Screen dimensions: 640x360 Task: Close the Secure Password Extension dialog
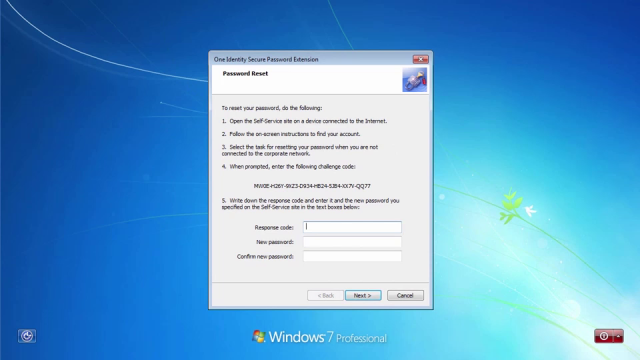click(420, 59)
